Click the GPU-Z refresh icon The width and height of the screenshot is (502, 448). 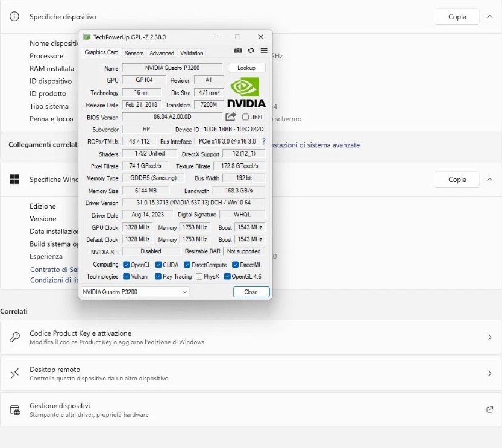point(251,50)
